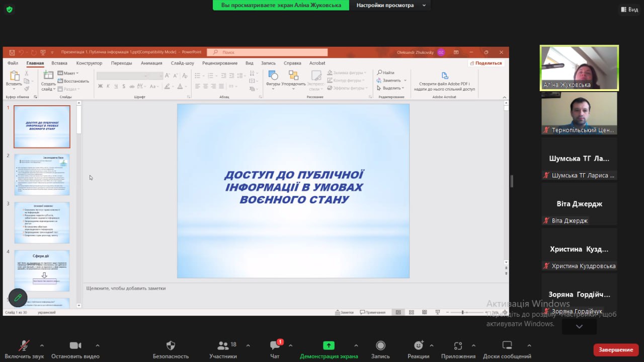Screen dimensions: 644x362
Task: Click the PowerPoint undo arrow
Action: (21, 52)
